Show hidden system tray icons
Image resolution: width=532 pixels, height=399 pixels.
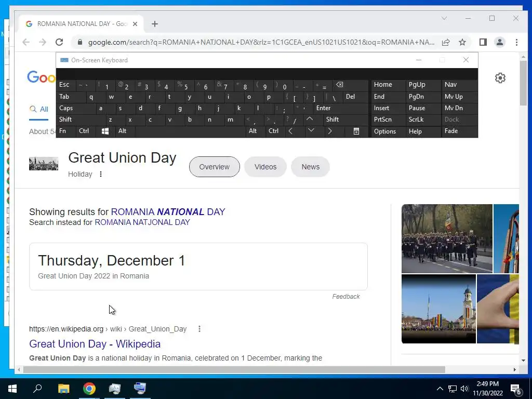440,389
